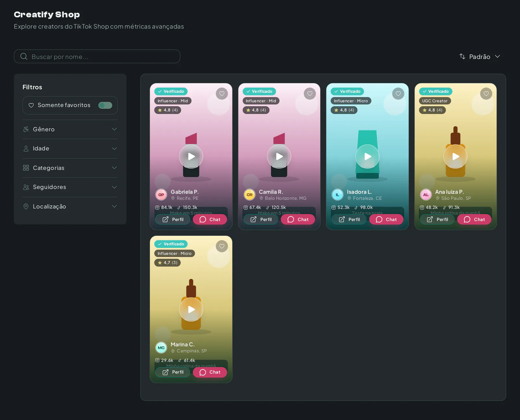Click the 4,7 (3) rating on Marina C.'s card

(167, 263)
